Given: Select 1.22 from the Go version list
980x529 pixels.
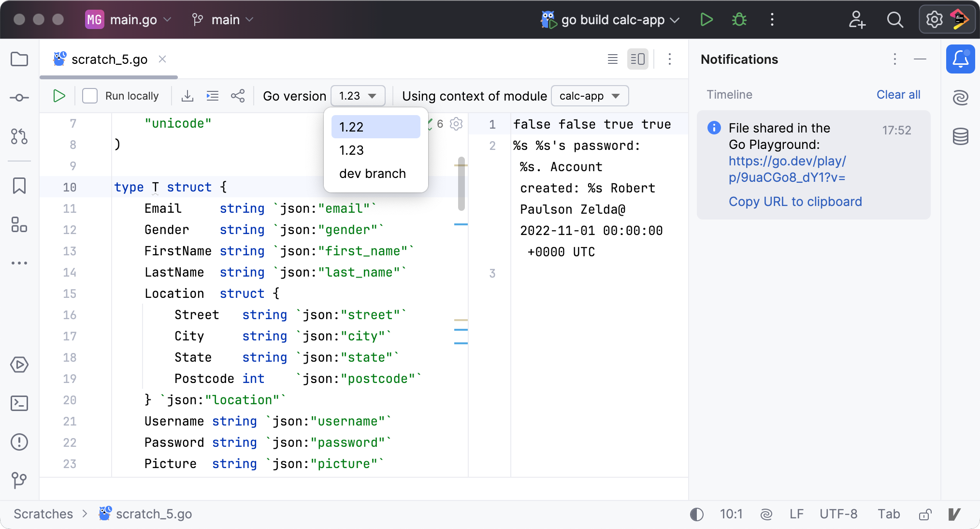Looking at the screenshot, I should (x=375, y=127).
